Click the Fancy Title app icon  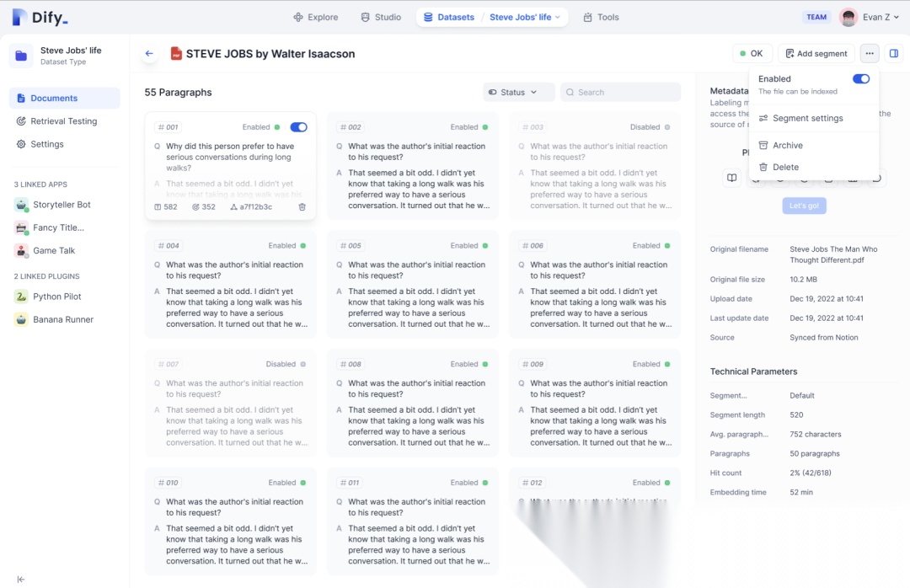[21, 227]
